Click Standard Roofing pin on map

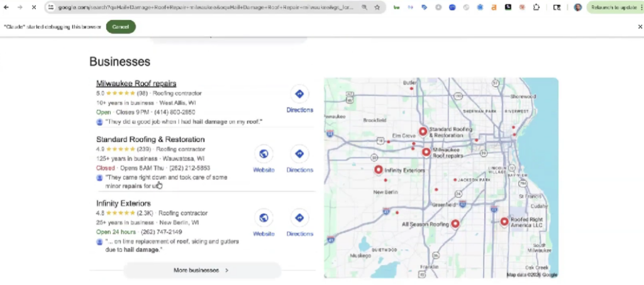click(423, 132)
